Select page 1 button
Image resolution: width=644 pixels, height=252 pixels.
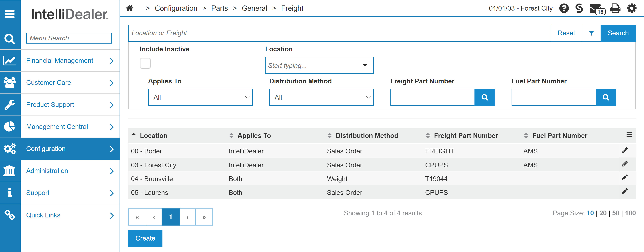[171, 217]
